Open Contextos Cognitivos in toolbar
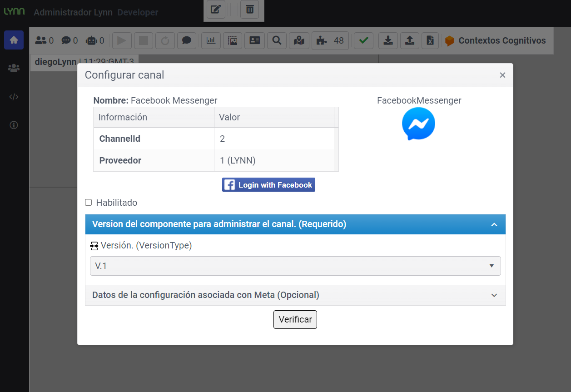 [x=496, y=40]
